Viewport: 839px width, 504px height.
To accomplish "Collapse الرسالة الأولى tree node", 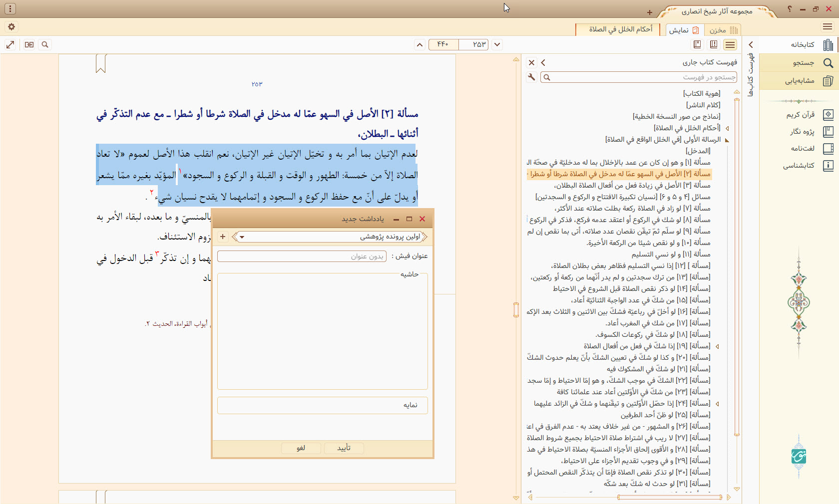I will (x=727, y=140).
